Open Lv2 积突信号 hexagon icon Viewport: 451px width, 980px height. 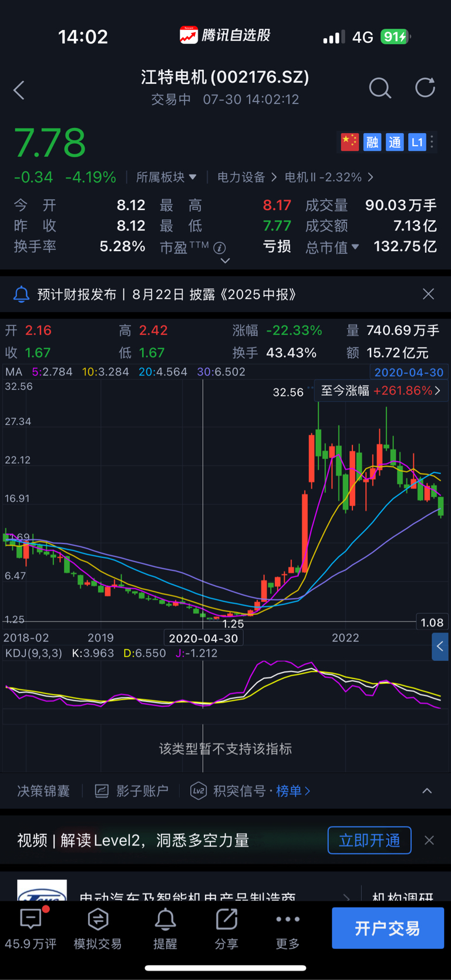pyautogui.click(x=198, y=791)
